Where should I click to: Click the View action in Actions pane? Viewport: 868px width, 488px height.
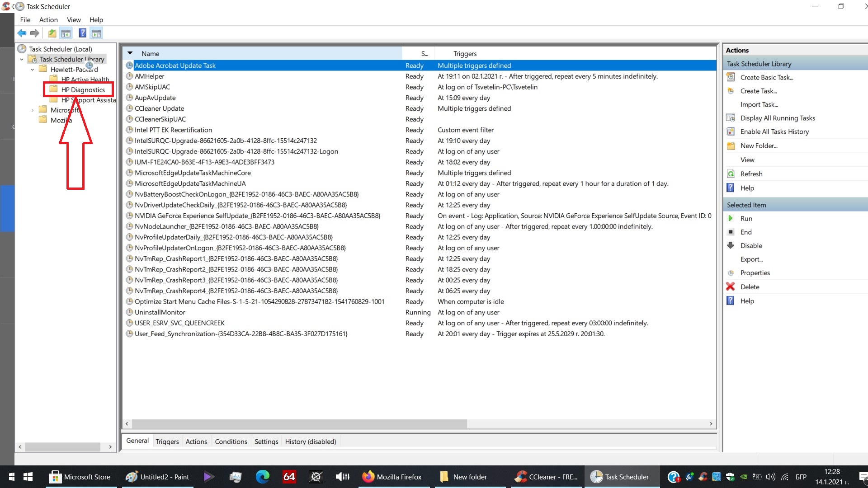[x=747, y=160]
